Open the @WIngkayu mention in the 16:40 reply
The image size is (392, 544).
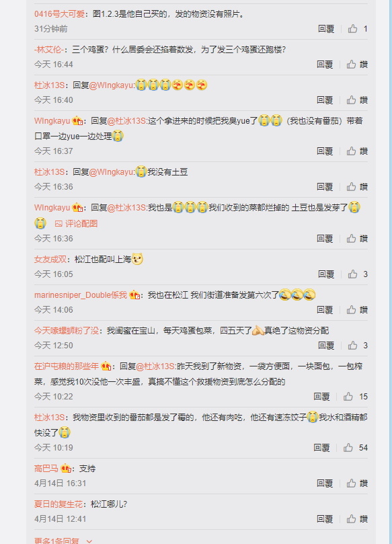[x=112, y=85]
